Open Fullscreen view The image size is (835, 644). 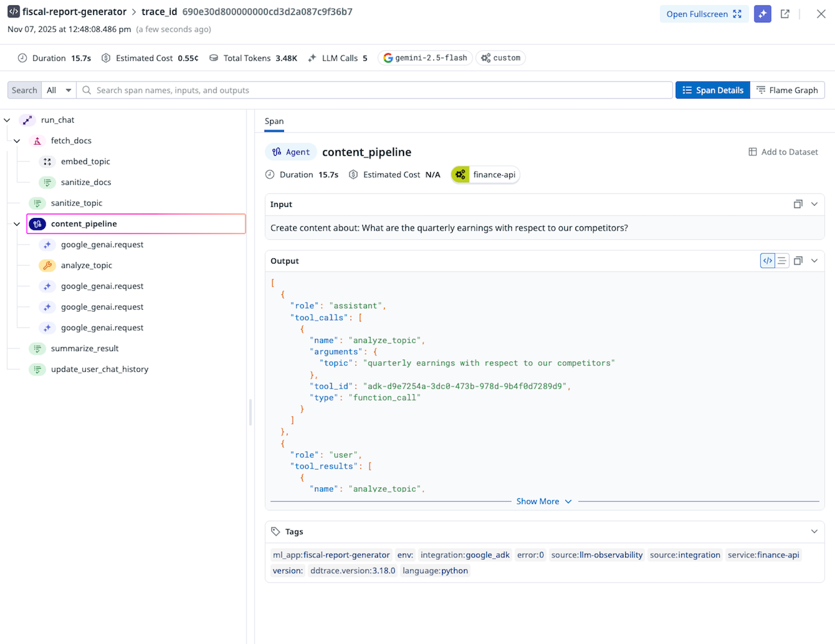pyautogui.click(x=704, y=14)
